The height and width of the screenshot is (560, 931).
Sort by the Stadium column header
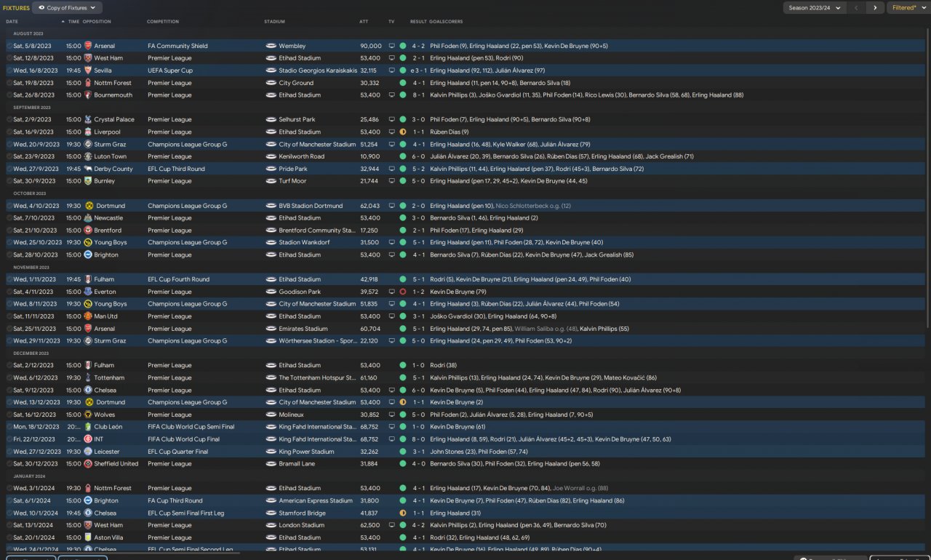click(x=275, y=22)
